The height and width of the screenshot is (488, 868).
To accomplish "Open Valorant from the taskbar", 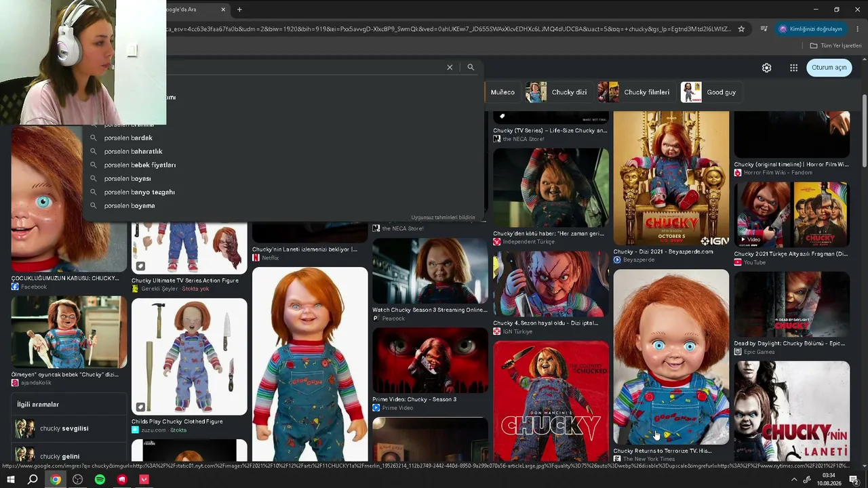I will [144, 480].
